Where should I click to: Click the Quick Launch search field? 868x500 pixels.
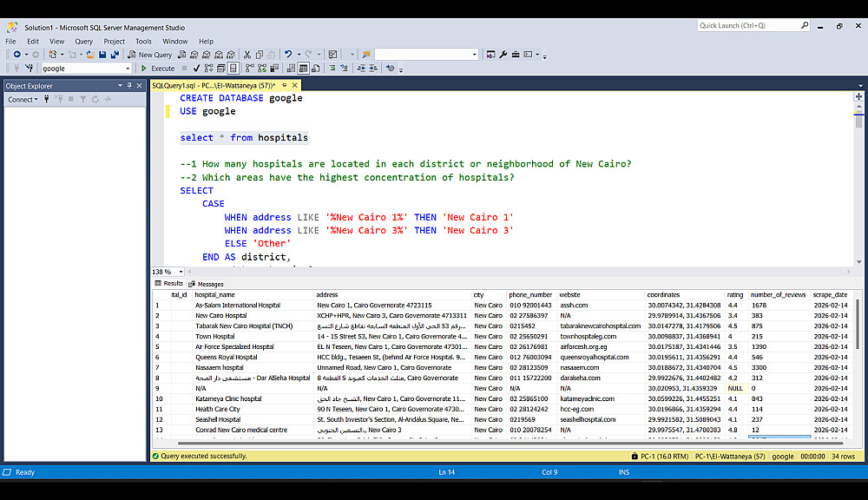(x=748, y=26)
